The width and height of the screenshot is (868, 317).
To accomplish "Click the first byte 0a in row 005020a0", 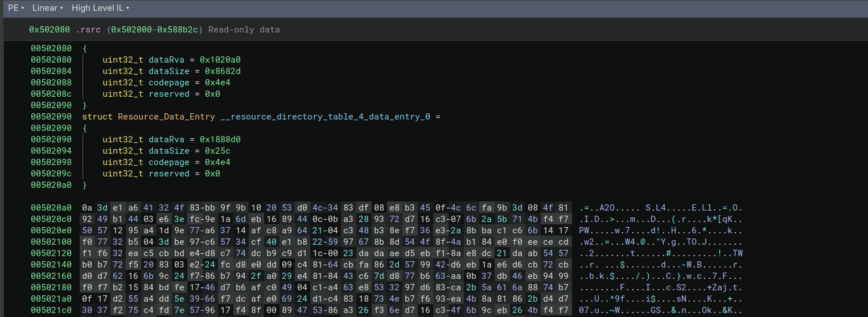I will 87,208.
